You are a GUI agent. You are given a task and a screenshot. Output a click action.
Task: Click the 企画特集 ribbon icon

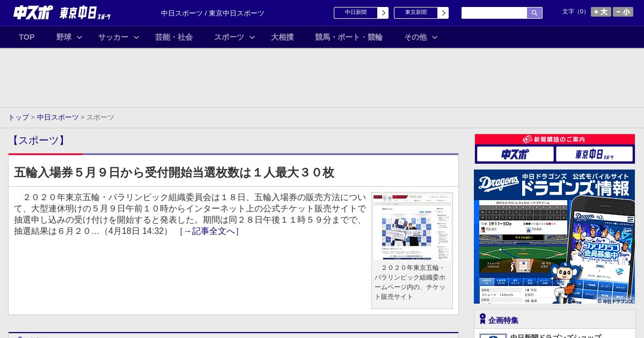pos(482,319)
